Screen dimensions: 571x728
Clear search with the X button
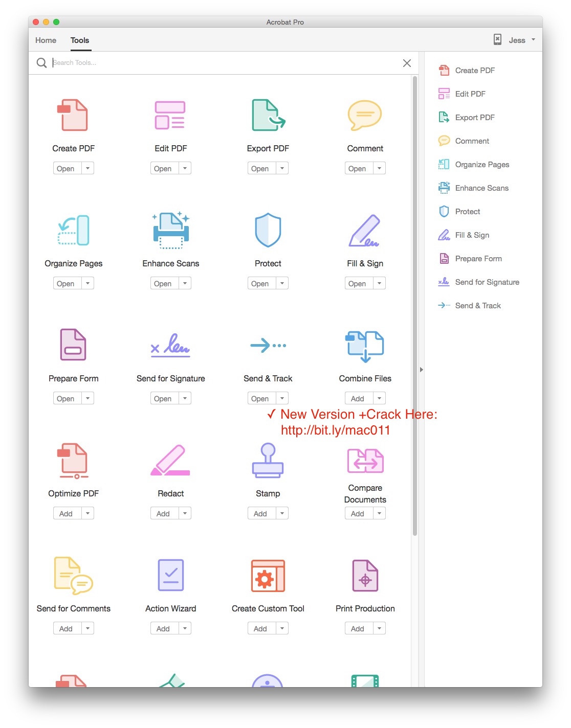click(407, 63)
